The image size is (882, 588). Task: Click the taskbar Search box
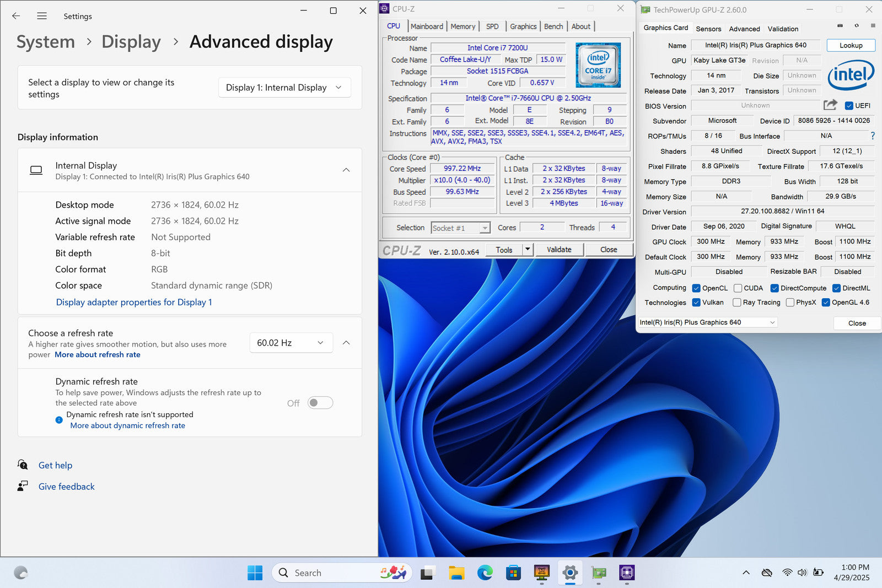342,573
